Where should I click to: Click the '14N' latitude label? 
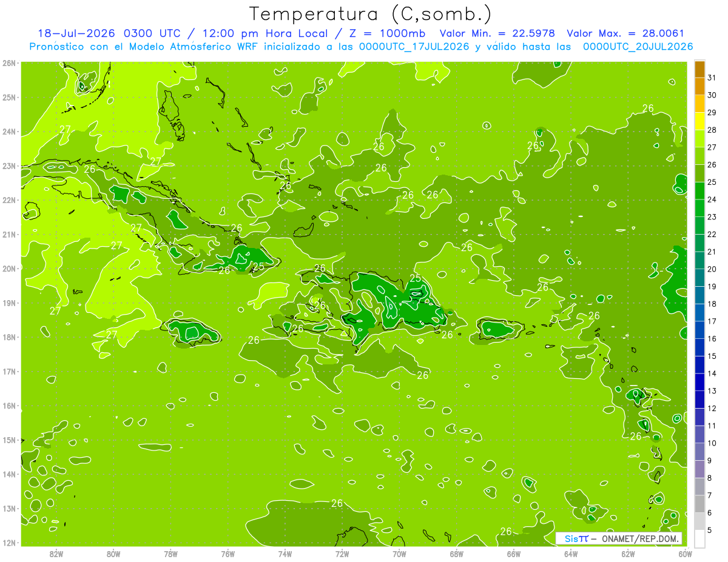pyautogui.click(x=9, y=475)
